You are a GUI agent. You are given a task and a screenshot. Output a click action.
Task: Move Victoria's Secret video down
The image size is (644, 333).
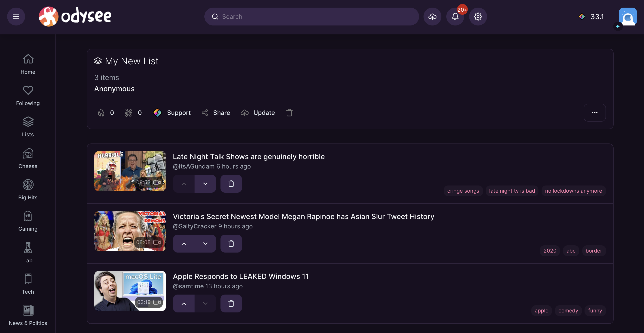pyautogui.click(x=205, y=244)
